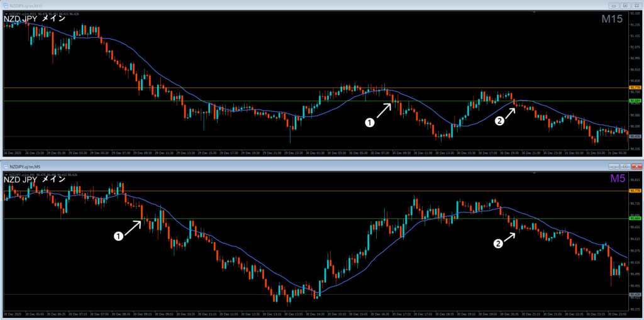
Task: Click the chart shift triangle marker in the M15 chart
Action: tap(535, 13)
